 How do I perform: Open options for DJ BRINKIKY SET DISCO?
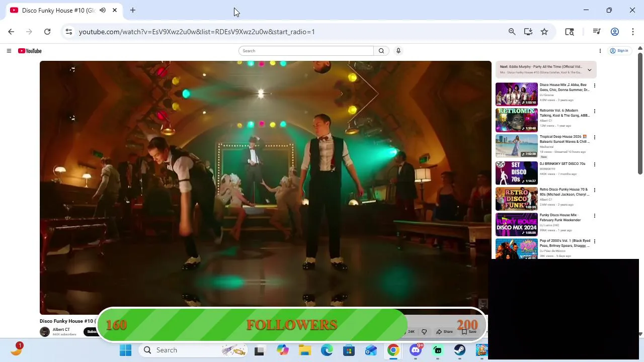click(x=594, y=164)
